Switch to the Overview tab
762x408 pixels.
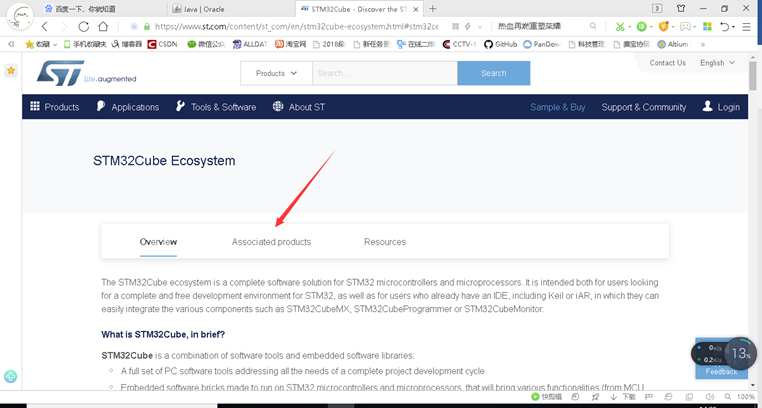pos(158,242)
